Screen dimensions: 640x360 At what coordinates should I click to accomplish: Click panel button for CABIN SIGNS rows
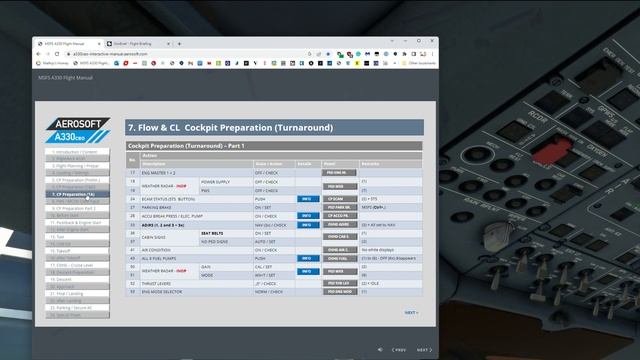tap(340, 237)
